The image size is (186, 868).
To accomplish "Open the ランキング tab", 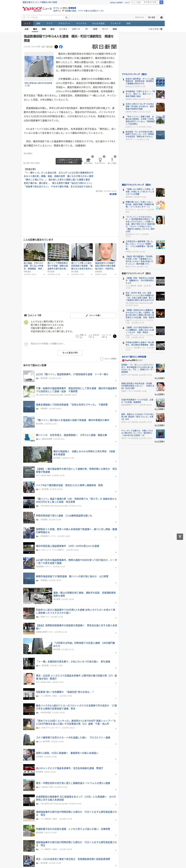I will click(x=115, y=23).
